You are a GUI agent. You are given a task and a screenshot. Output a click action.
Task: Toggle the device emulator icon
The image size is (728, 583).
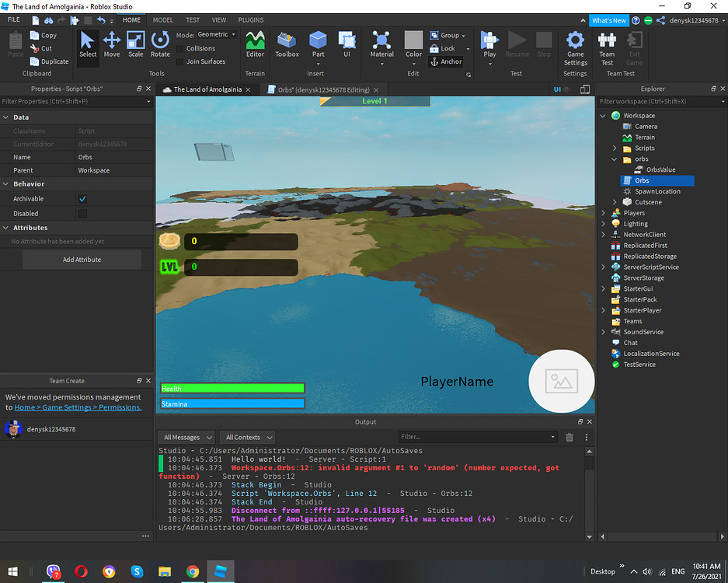(x=585, y=89)
